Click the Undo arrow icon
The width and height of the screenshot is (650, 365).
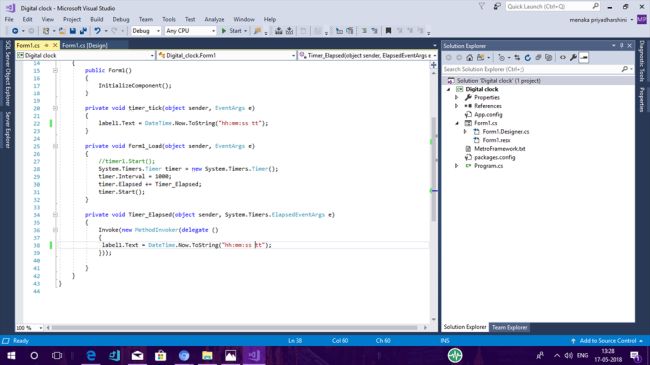97,31
